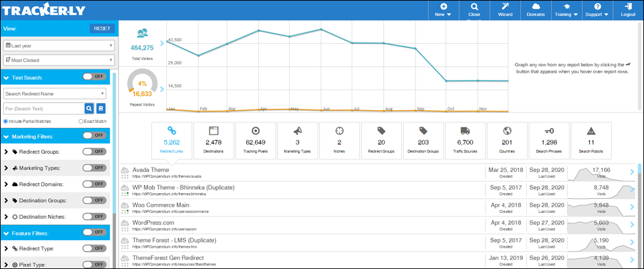The width and height of the screenshot is (644, 269).
Task: Open the Most Clicked sort dropdown
Action: click(59, 60)
